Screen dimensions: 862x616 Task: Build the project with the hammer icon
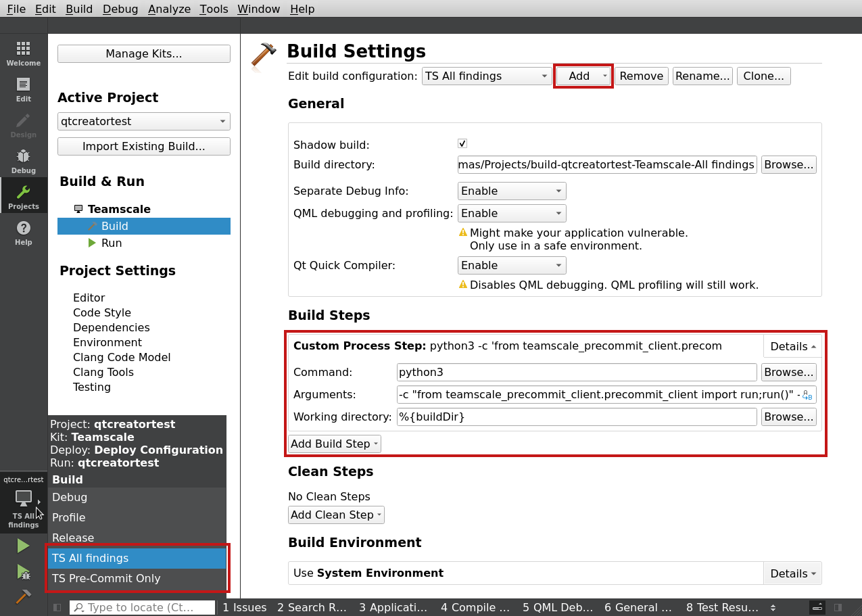point(24,597)
